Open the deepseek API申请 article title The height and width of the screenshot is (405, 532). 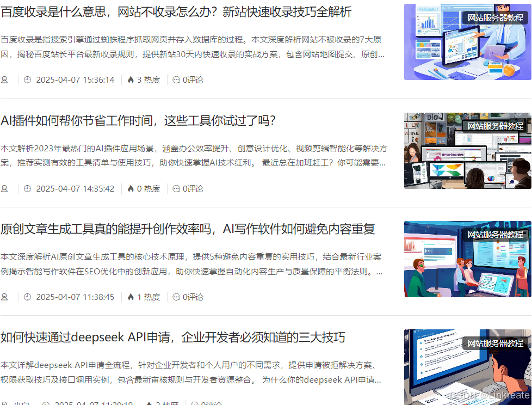click(x=172, y=337)
